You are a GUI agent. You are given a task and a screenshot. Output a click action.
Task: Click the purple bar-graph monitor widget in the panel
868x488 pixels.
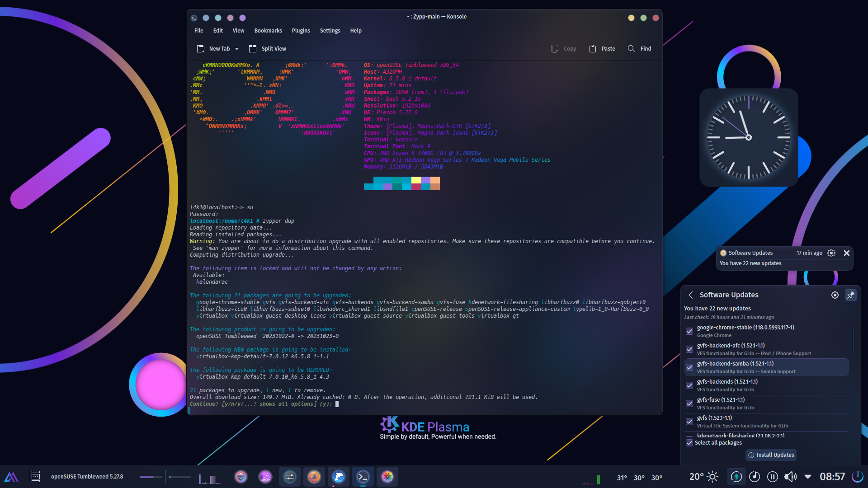point(210,478)
